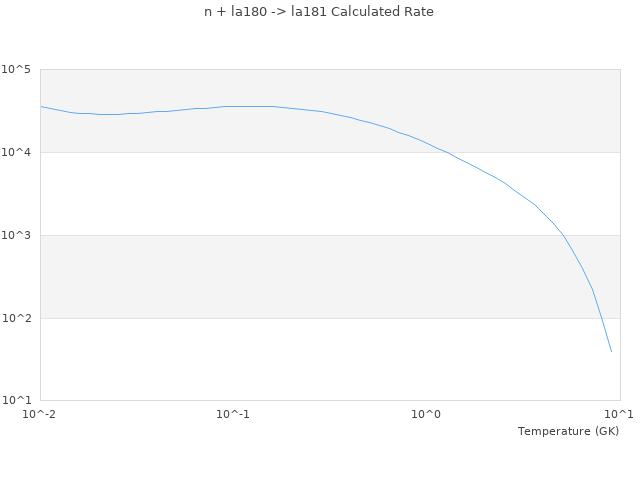The image size is (640, 480).
Task: Click the blue curve where it crosses the 10^3 gridline
Action: 563,235
